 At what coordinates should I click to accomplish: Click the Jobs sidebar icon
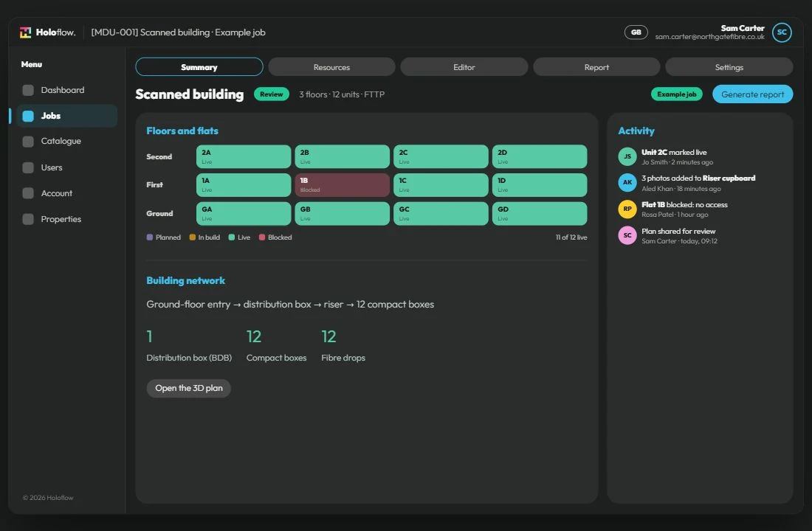point(28,116)
